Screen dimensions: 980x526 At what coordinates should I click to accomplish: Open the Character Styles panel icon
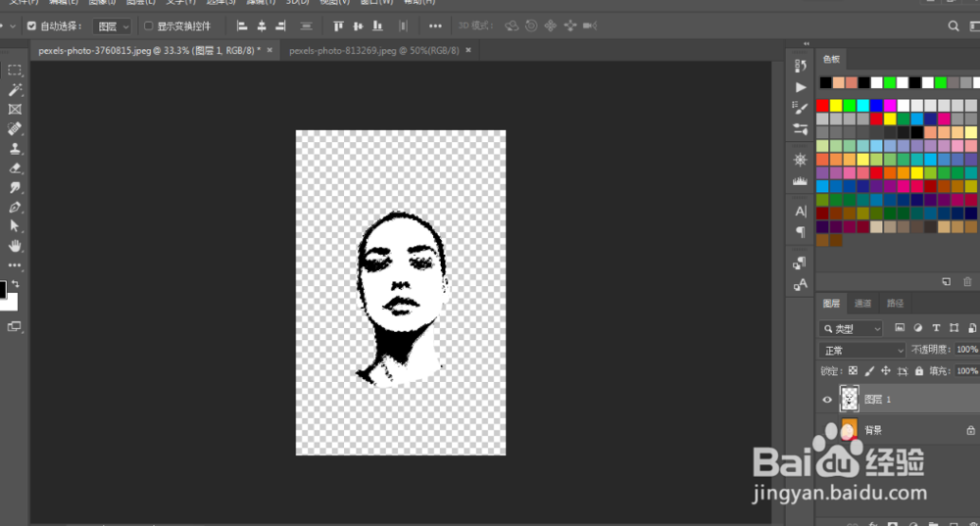click(800, 285)
